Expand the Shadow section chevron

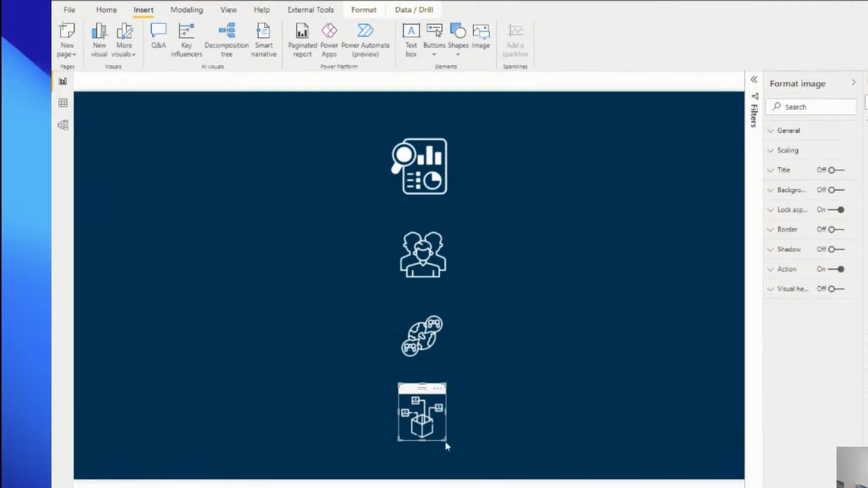[770, 250]
